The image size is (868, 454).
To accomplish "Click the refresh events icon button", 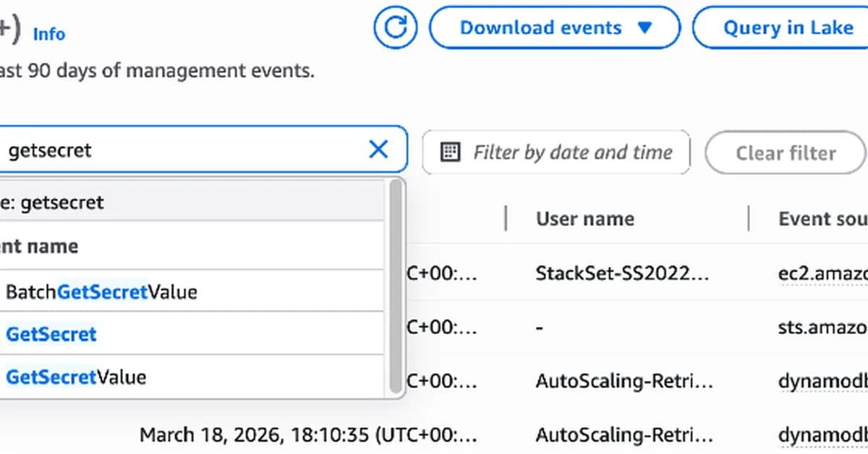I will pos(396,28).
